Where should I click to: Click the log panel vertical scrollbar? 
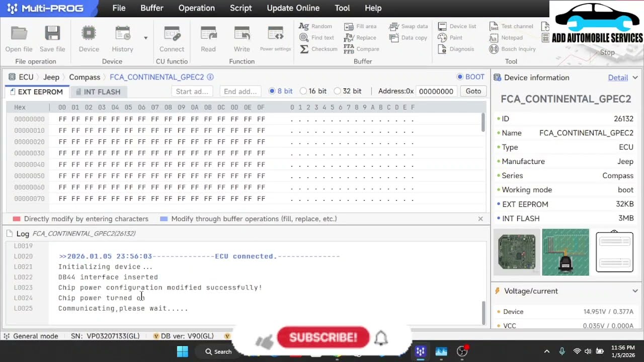[484, 313]
